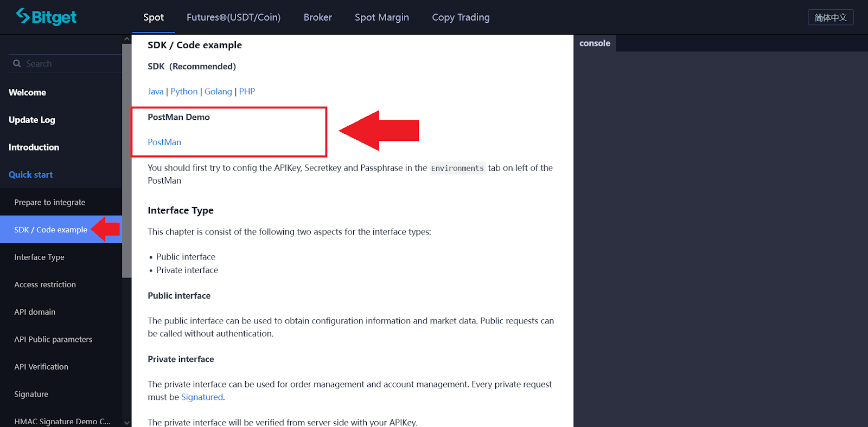Viewport: 868px width, 427px height.
Task: Click the 'Interface Type' heading
Action: (181, 210)
